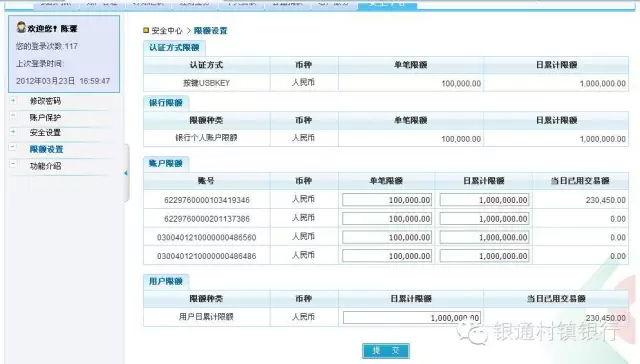Expand the 修改密码 plus icon
Screen dimensions: 640x364
click(x=13, y=100)
